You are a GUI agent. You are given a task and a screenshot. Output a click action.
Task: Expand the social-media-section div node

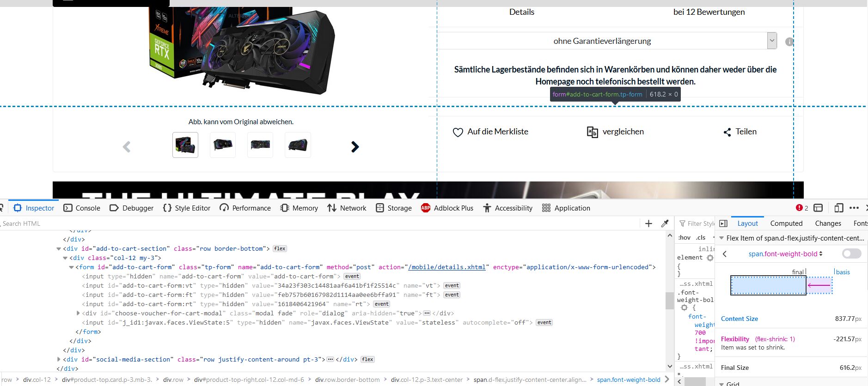pyautogui.click(x=59, y=359)
